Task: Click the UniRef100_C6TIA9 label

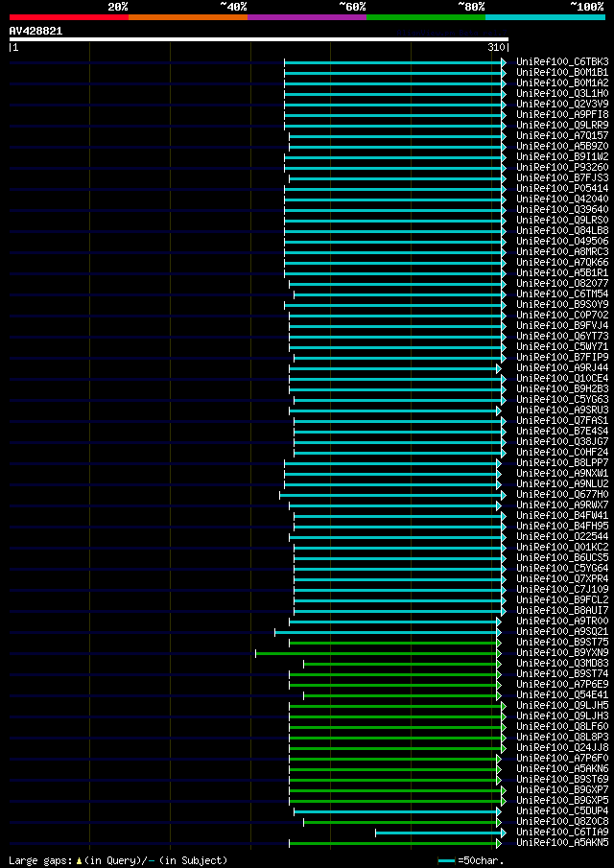Action: pyautogui.click(x=562, y=833)
